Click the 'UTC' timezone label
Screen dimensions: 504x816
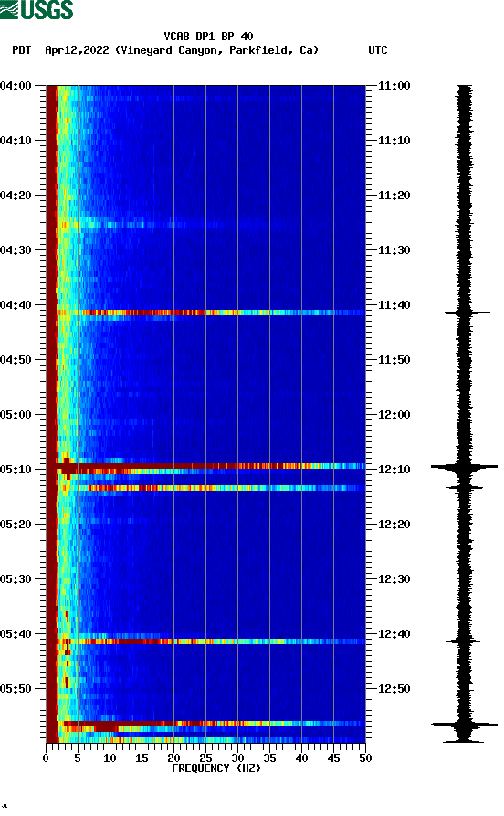pyautogui.click(x=378, y=50)
